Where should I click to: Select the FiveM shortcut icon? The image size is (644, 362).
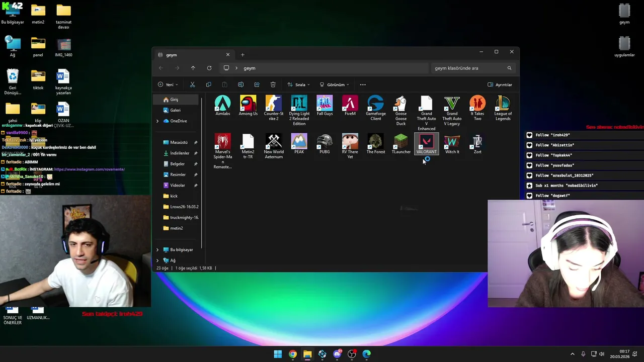tap(350, 106)
